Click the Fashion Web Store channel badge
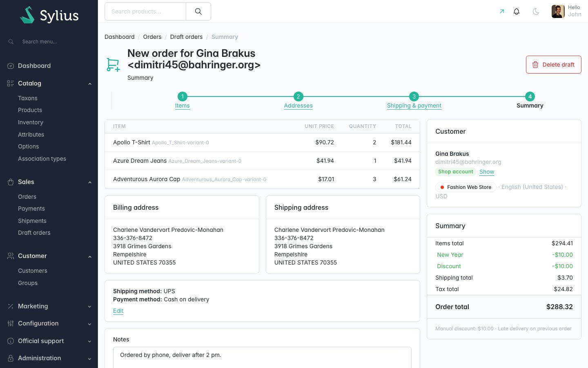Screen dimensions: 588x368 click(466, 187)
